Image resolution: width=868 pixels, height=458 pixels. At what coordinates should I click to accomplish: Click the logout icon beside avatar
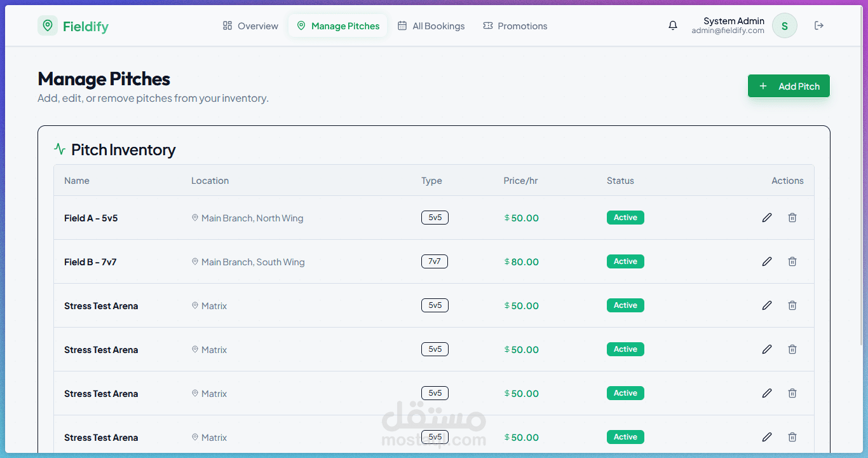click(x=819, y=26)
